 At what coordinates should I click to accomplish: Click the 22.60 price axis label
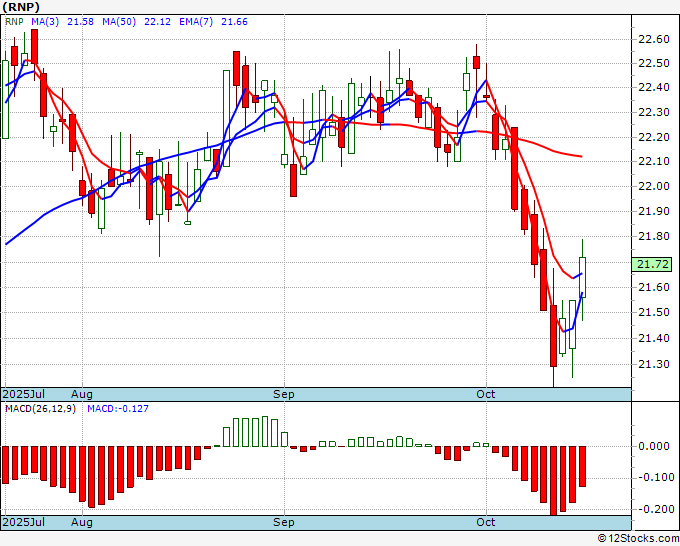(x=654, y=39)
